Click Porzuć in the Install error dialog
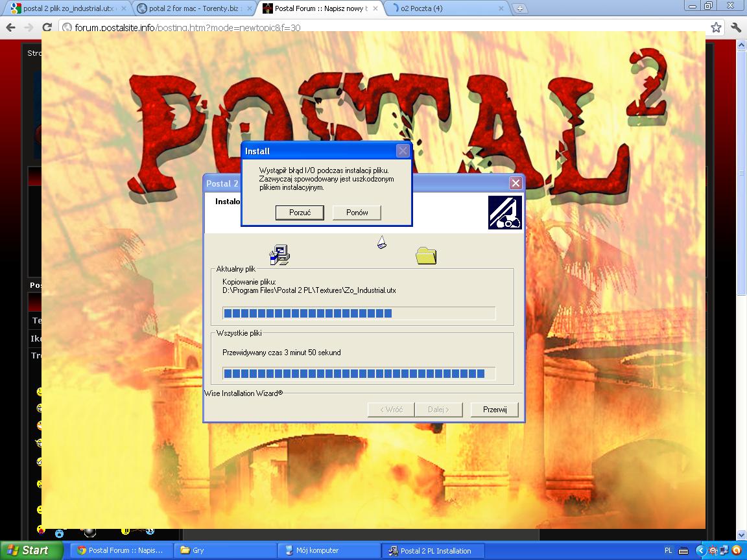Viewport: 747px width, 560px height. click(x=300, y=213)
